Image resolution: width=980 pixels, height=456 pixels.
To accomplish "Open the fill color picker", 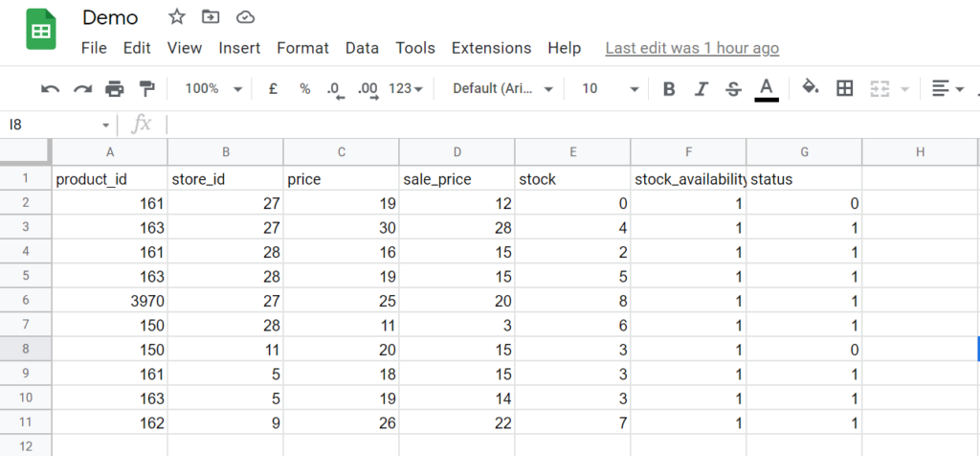I will 811,88.
